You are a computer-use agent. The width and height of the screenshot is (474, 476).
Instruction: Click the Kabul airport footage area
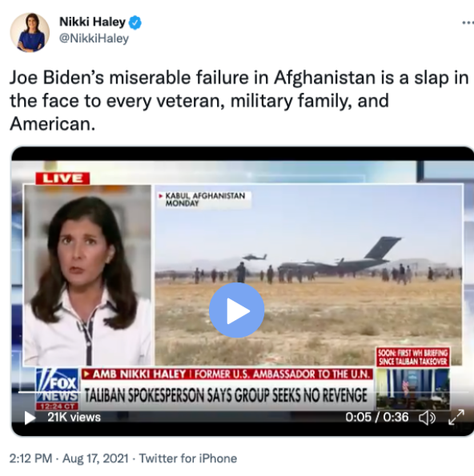tap(309, 274)
